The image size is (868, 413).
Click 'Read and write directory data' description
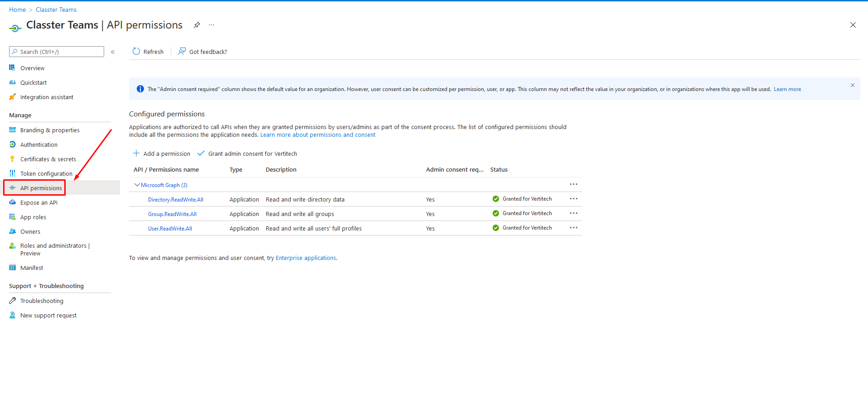(305, 200)
